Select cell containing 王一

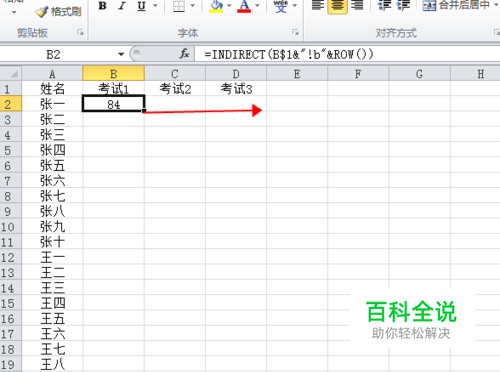pos(52,258)
